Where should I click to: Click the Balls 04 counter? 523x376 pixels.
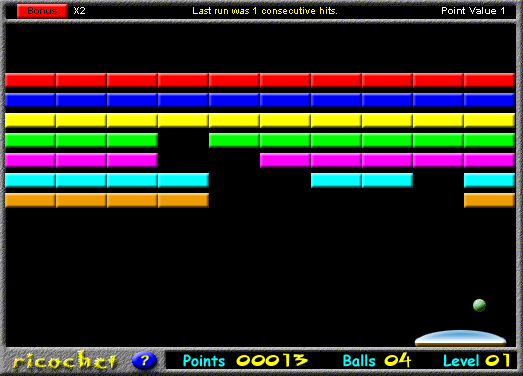pyautogui.click(x=377, y=361)
